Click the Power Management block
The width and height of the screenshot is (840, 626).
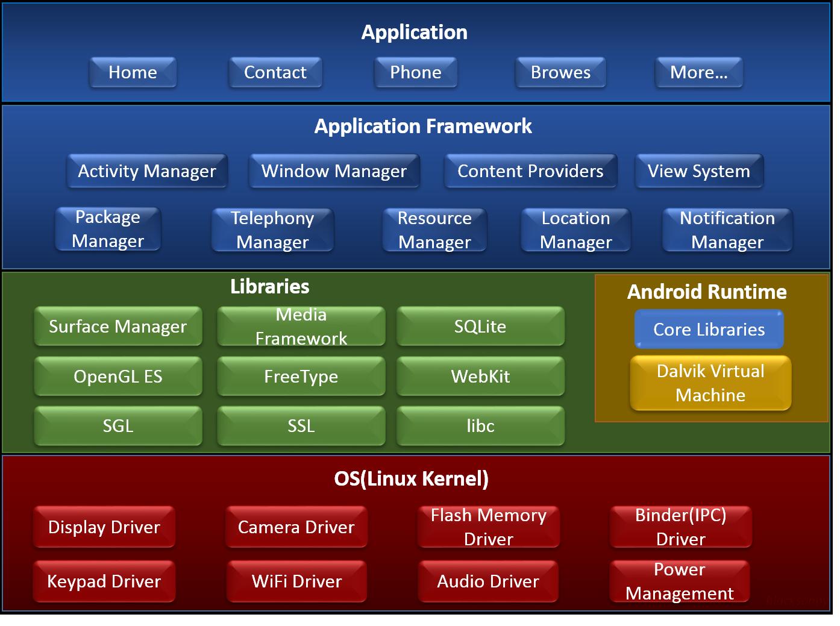[679, 581]
